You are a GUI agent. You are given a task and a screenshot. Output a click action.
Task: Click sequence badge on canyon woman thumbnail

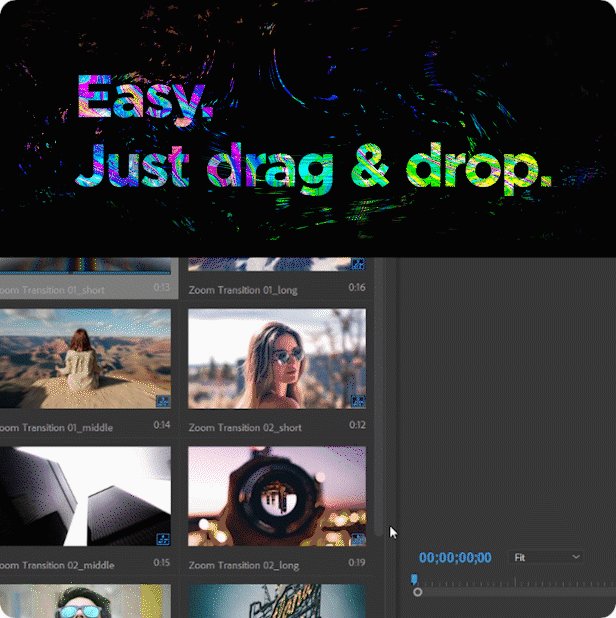[162, 401]
